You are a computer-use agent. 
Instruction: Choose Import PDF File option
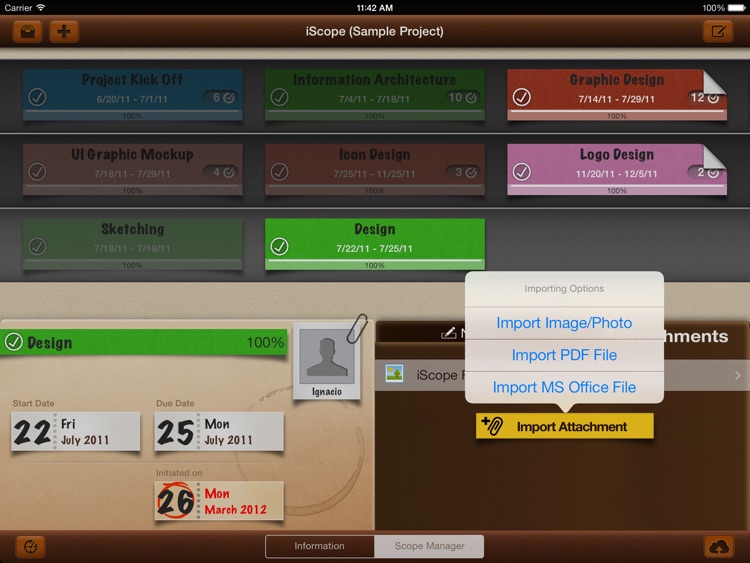click(564, 355)
